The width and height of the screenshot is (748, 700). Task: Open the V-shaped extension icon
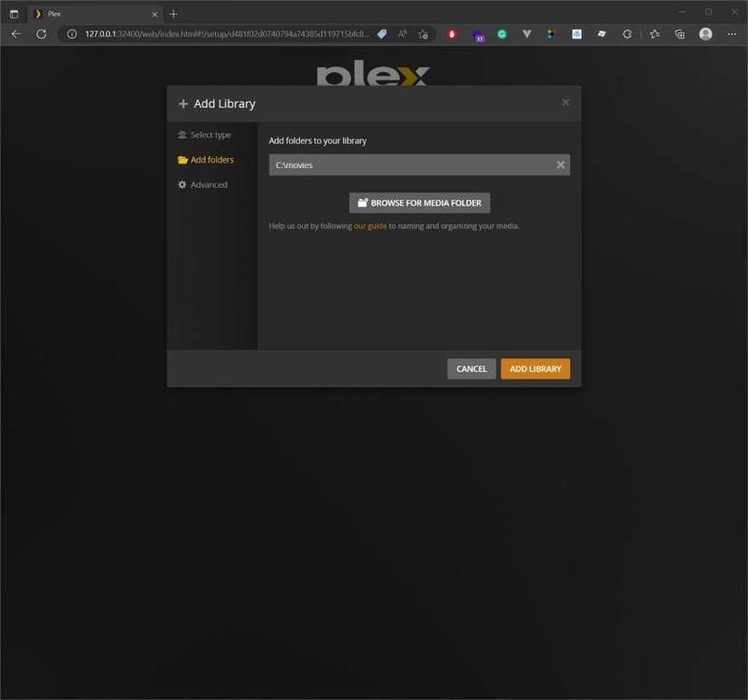point(526,34)
